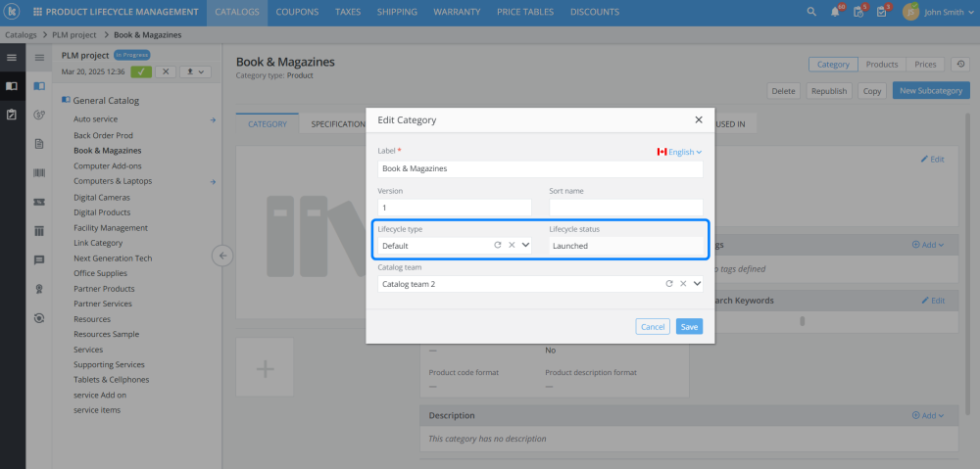The width and height of the screenshot is (980, 469).
Task: Refresh the Catalog team field
Action: [x=668, y=284]
